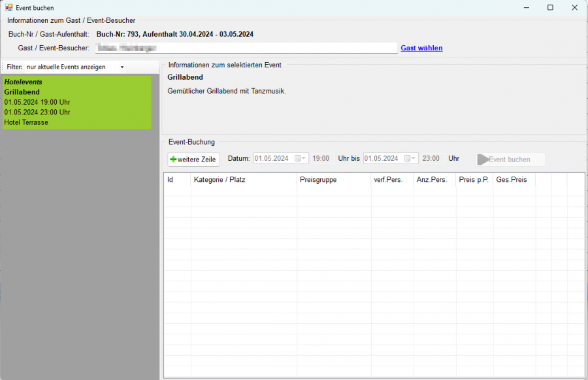Click the 19:00 start time field
This screenshot has width=588, height=380.
(x=320, y=159)
